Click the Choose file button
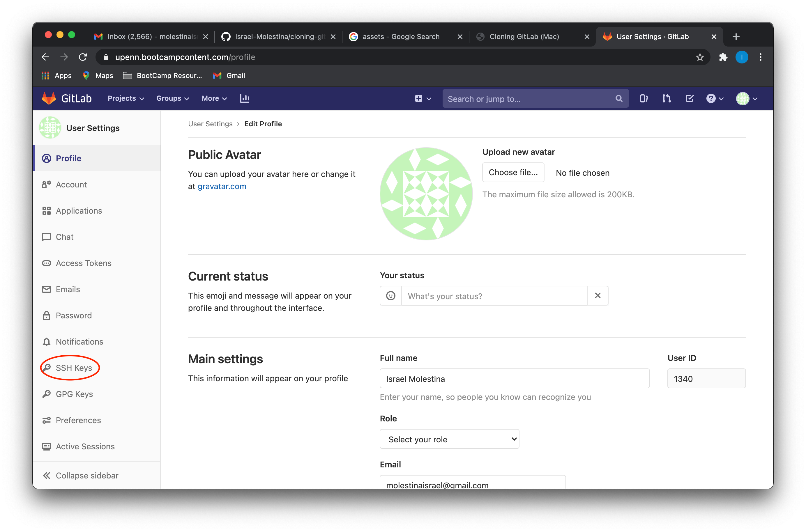This screenshot has width=806, height=532. click(513, 172)
